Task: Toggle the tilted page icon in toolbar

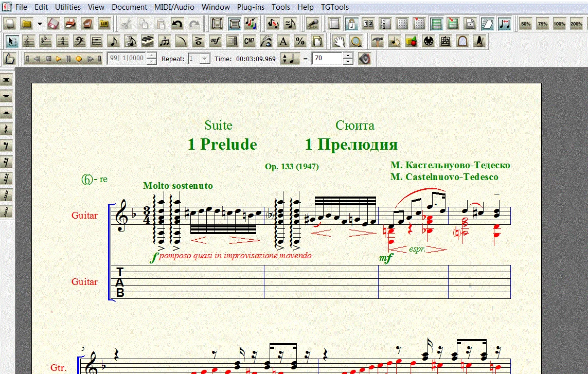Action: tap(487, 24)
